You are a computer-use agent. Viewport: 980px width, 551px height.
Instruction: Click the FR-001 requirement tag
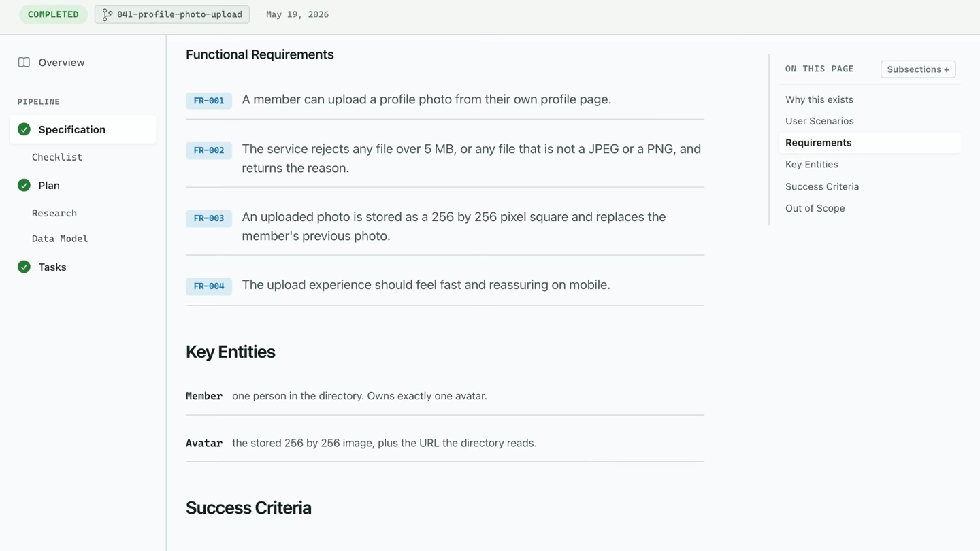(209, 101)
